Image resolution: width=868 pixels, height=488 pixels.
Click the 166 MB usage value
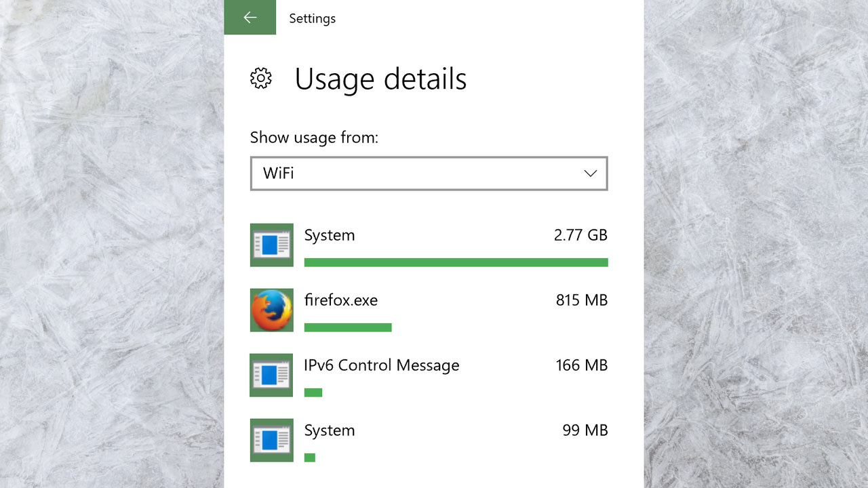581,365
